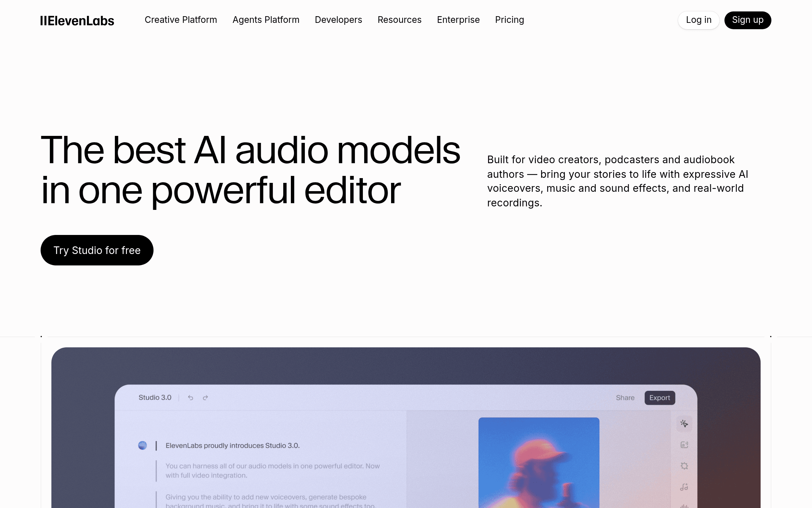
Task: Open the Agents Platform menu
Action: point(266,20)
